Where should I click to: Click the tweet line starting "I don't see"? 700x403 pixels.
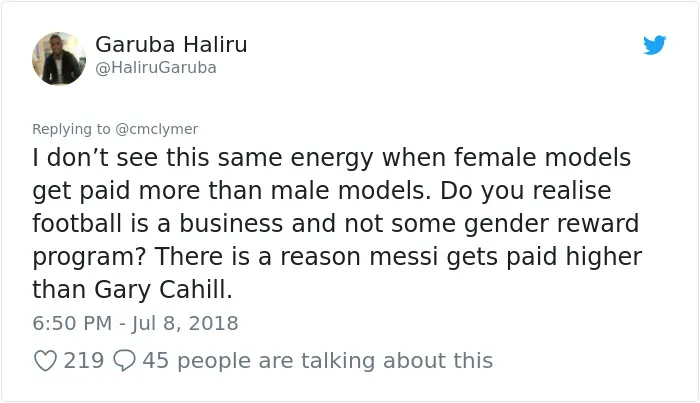click(x=331, y=158)
